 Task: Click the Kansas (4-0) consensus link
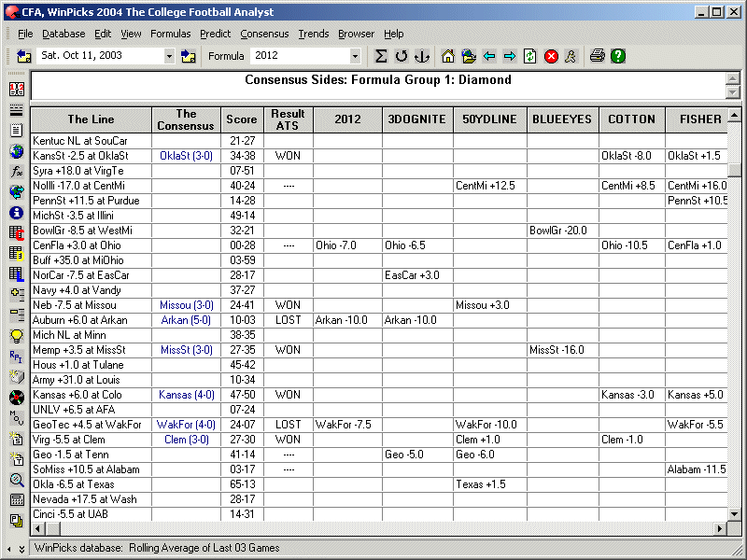point(186,395)
